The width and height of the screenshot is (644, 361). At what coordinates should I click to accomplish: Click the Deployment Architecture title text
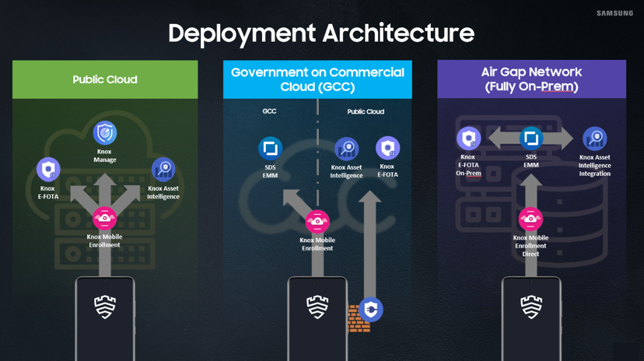[321, 34]
